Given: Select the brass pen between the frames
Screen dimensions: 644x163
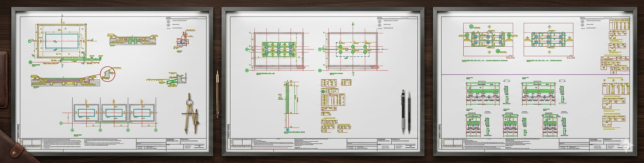Looking at the screenshot, I should click(x=217, y=94).
